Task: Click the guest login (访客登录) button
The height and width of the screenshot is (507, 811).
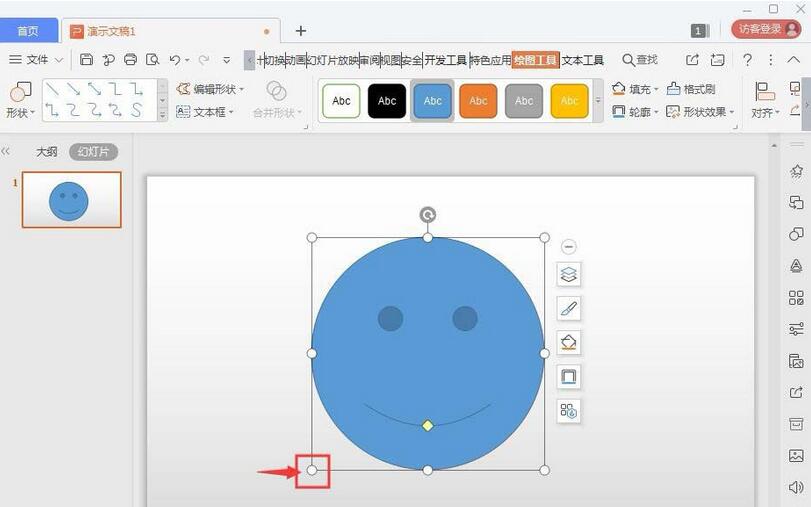Action: [x=765, y=30]
